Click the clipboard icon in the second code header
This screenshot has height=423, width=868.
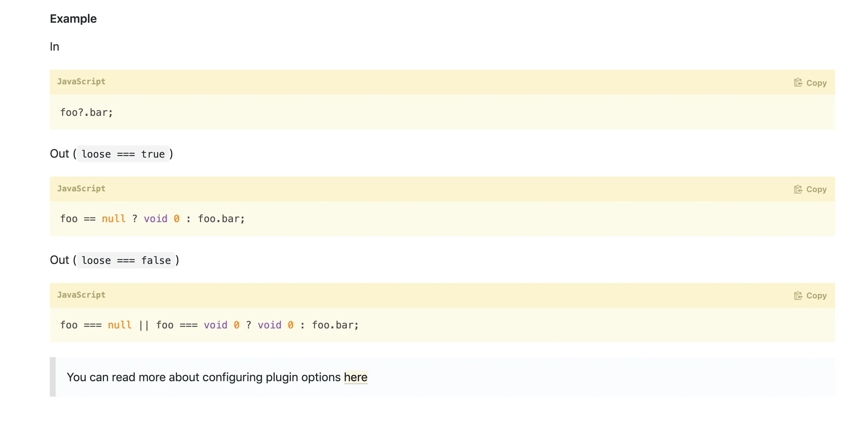[x=798, y=189]
